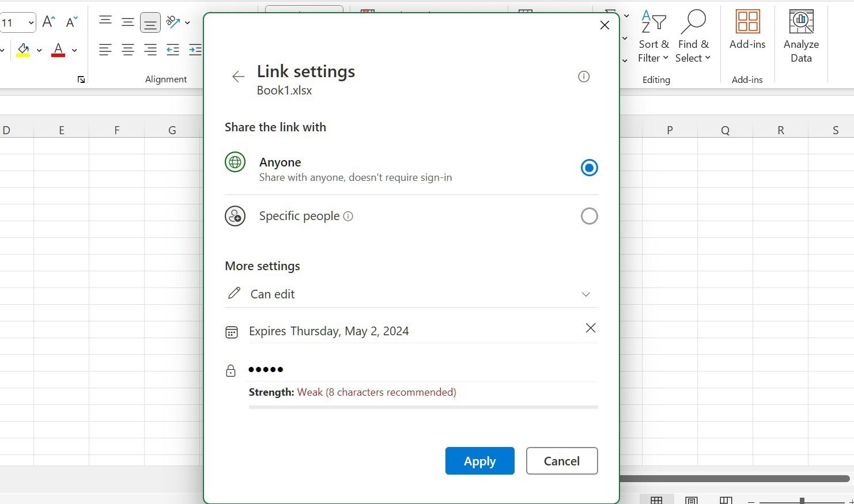
Task: Select the Specific people radio option
Action: [x=588, y=216]
